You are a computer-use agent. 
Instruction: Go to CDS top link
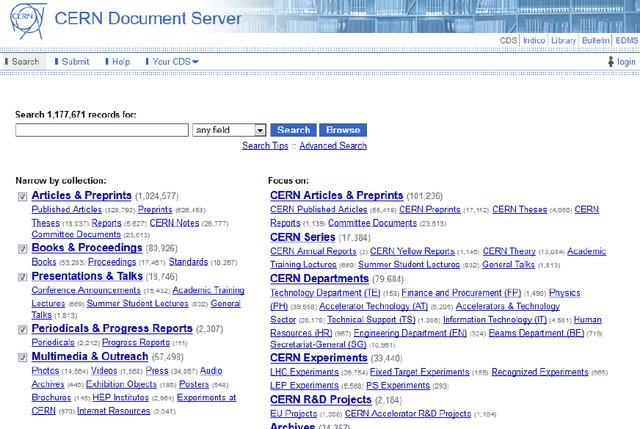click(x=508, y=40)
